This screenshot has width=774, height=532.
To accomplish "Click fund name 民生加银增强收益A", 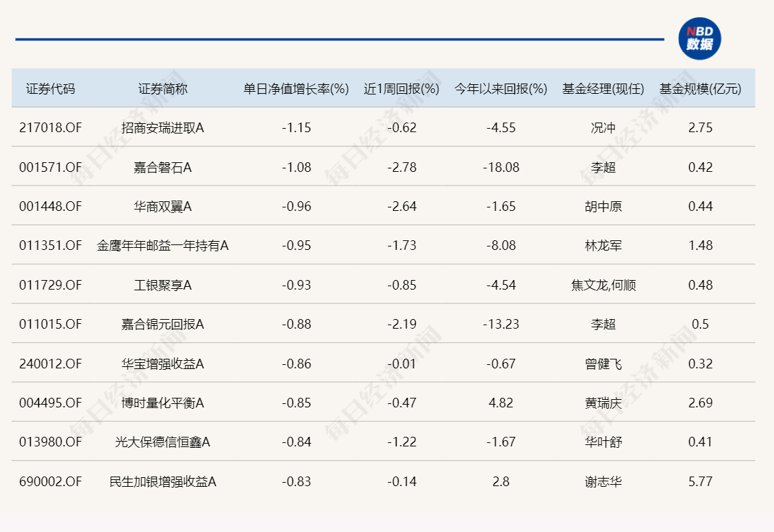I will (162, 481).
